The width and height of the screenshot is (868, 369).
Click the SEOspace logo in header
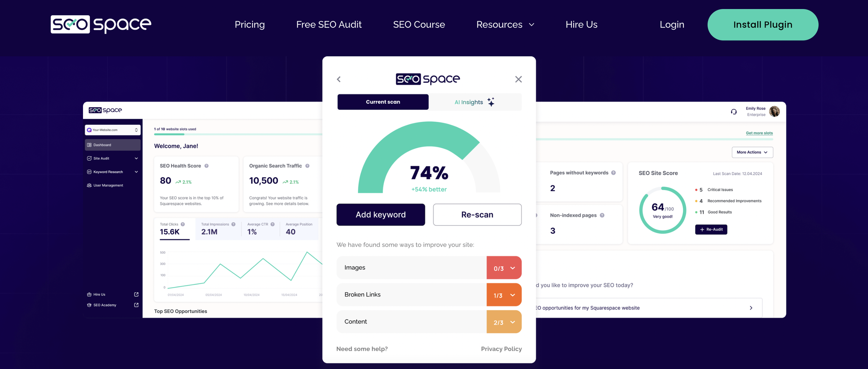tap(101, 24)
